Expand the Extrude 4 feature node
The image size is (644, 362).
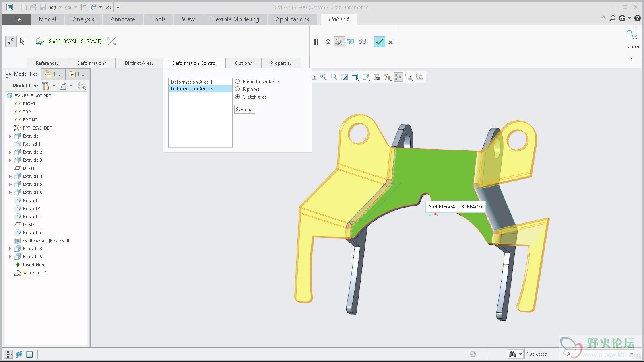[x=10, y=176]
